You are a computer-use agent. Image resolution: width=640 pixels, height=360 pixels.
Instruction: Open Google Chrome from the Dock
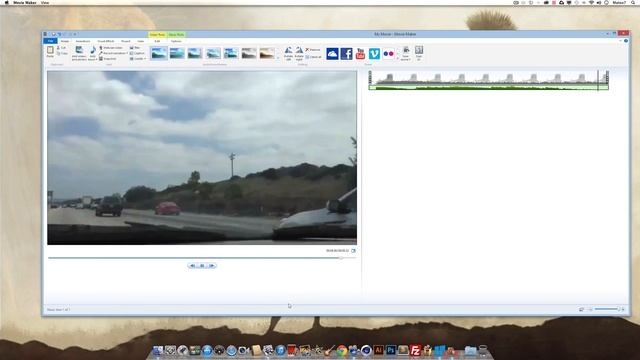[342, 350]
